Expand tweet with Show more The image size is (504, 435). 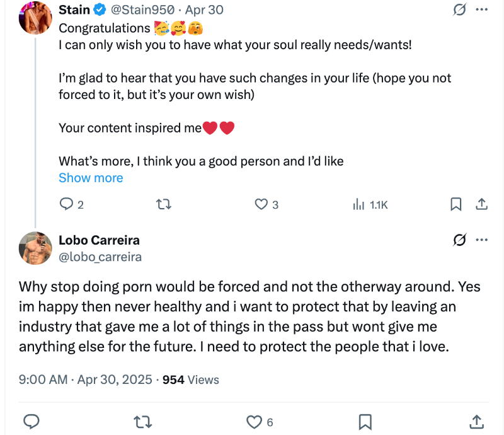tap(91, 178)
